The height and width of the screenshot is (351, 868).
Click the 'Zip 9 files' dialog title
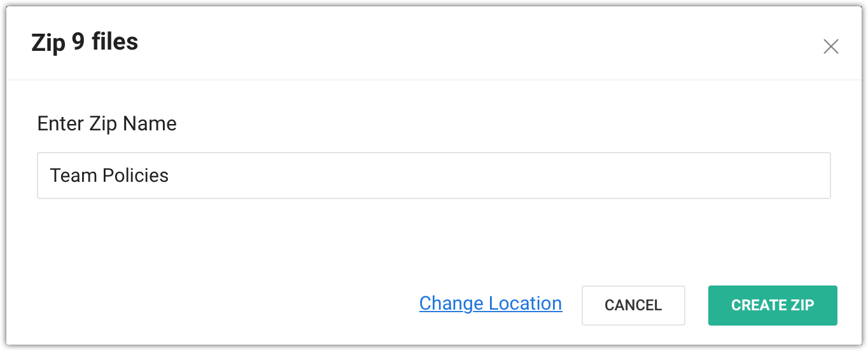point(85,42)
